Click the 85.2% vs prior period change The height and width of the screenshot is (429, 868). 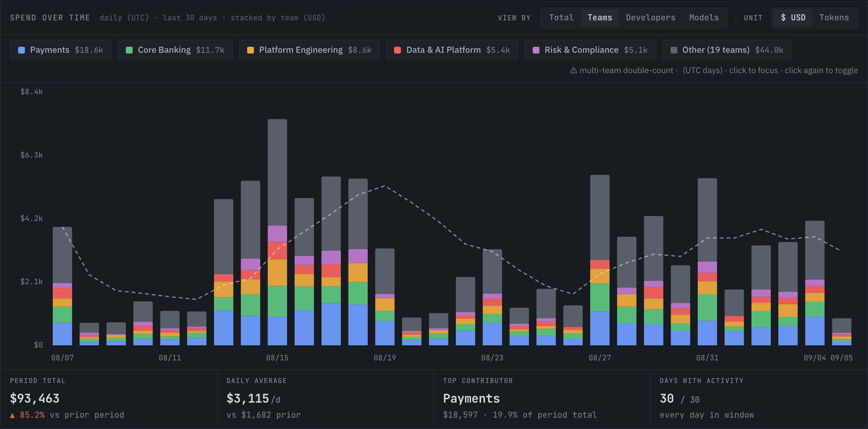click(x=67, y=415)
